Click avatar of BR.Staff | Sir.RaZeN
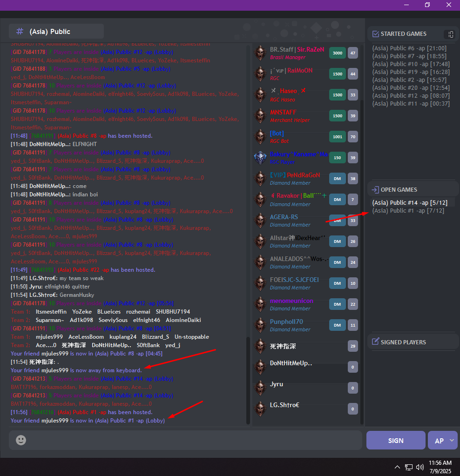This screenshot has height=476, width=460. pyautogui.click(x=260, y=53)
